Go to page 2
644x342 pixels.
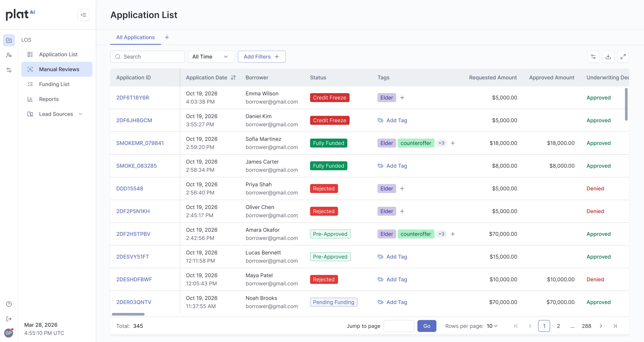pyautogui.click(x=558, y=326)
